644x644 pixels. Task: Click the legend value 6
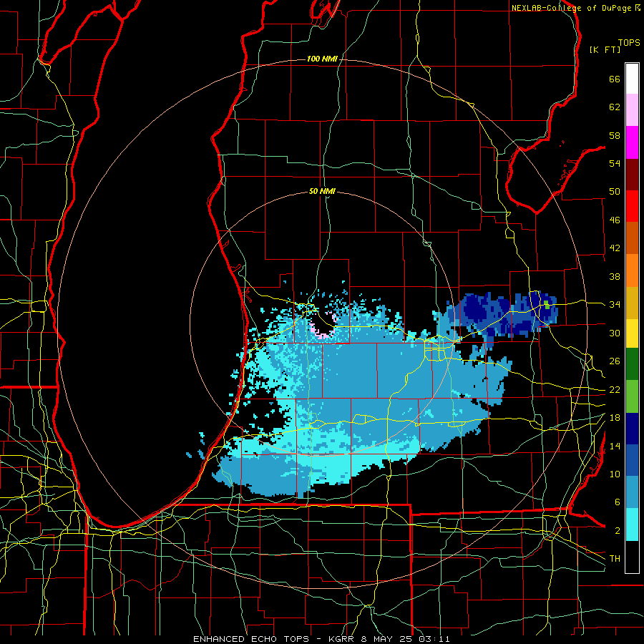[617, 502]
